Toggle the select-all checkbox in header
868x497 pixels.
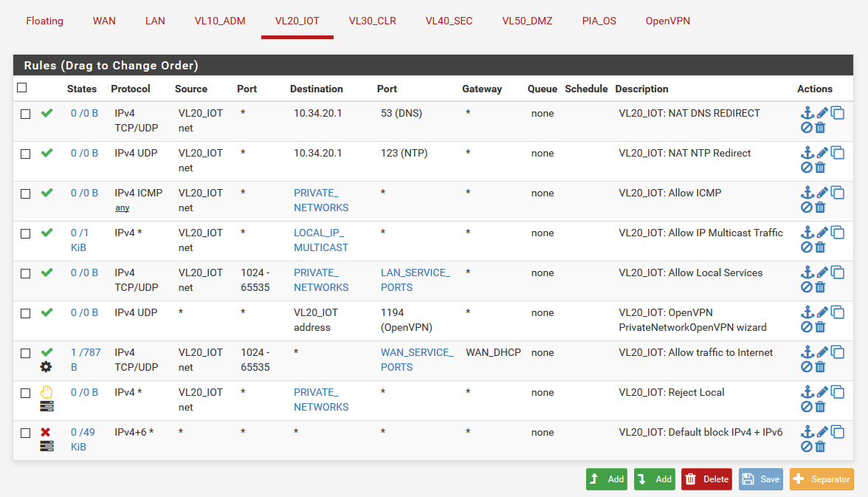click(x=22, y=88)
